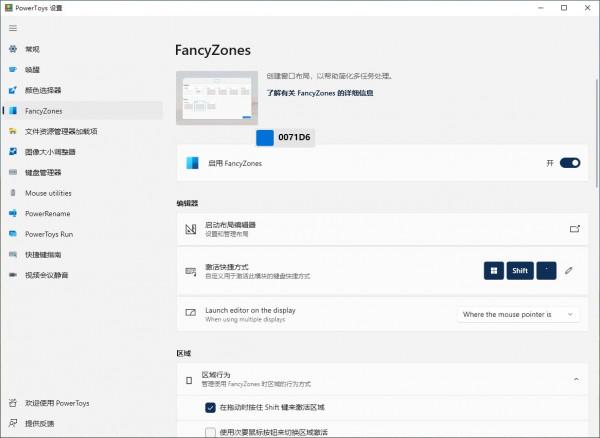Open the 常规 settings page
This screenshot has width=600, height=438.
[x=82, y=49]
